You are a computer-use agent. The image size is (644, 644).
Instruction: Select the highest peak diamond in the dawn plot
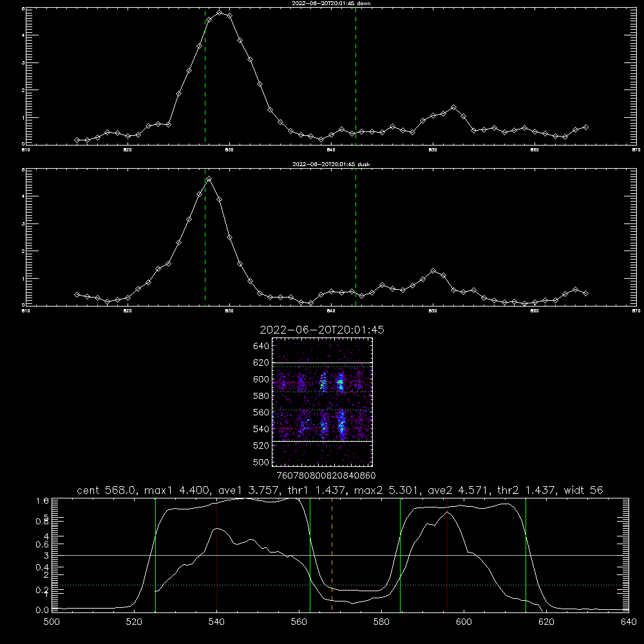[x=220, y=13]
